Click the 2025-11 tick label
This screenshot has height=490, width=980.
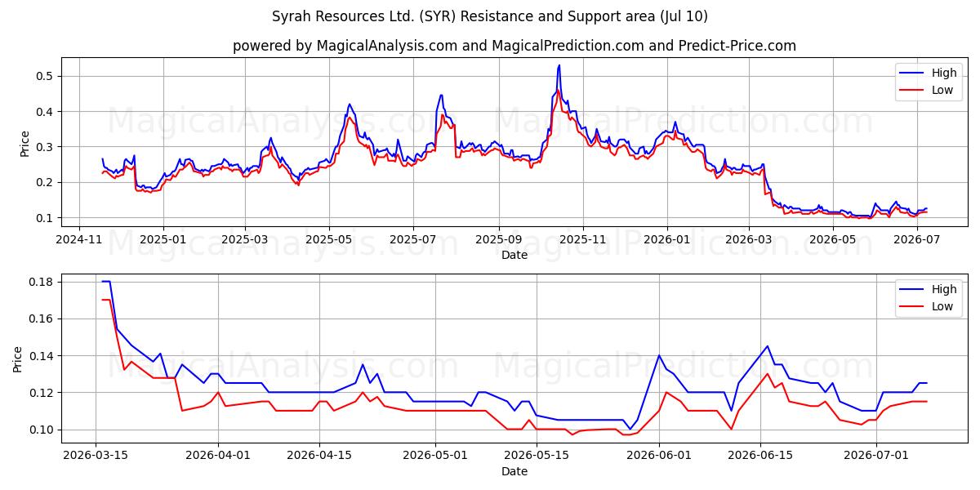(582, 240)
